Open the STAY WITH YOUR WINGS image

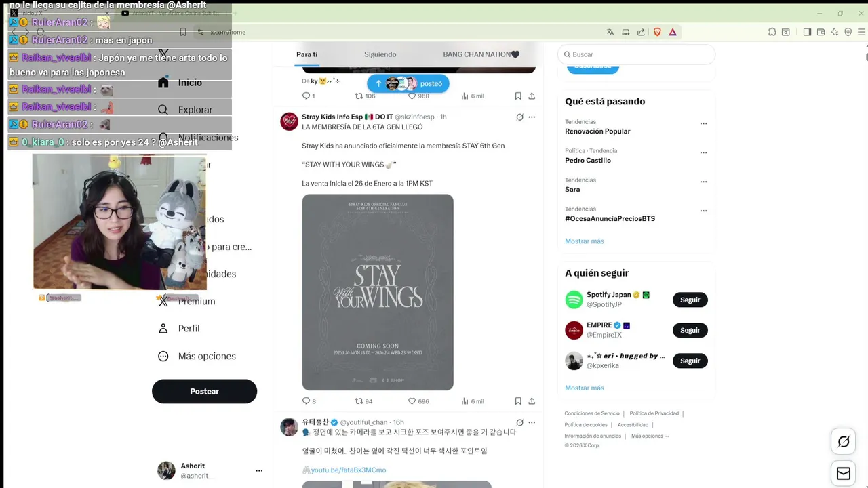378,292
